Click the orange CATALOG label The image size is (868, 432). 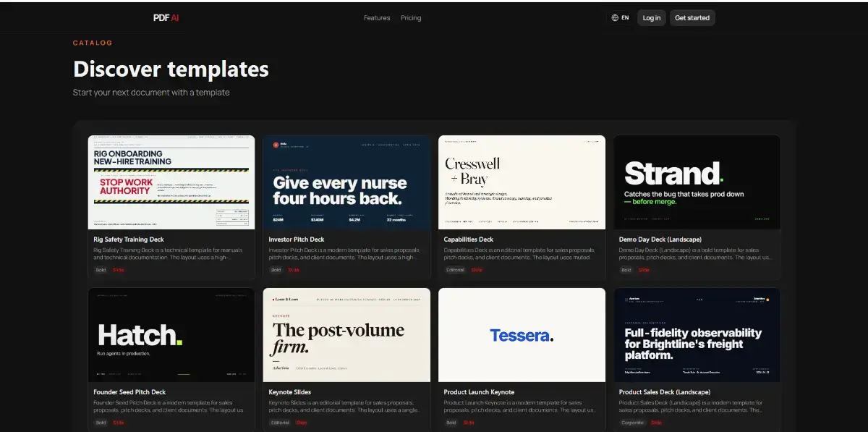coord(93,43)
